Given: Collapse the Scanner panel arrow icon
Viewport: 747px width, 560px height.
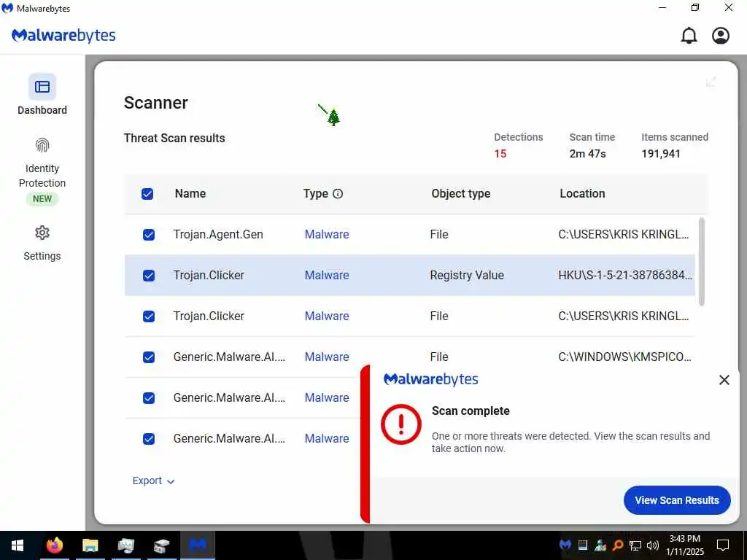Looking at the screenshot, I should click(711, 82).
